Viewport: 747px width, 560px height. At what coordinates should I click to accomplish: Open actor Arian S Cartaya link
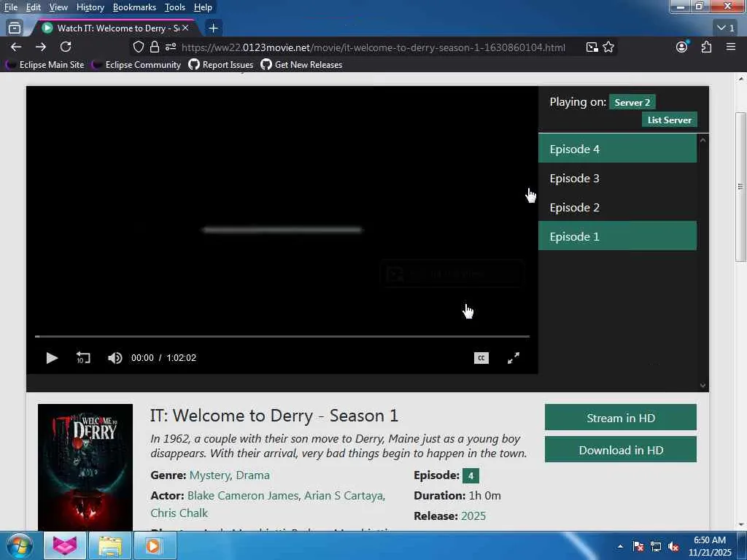344,496
